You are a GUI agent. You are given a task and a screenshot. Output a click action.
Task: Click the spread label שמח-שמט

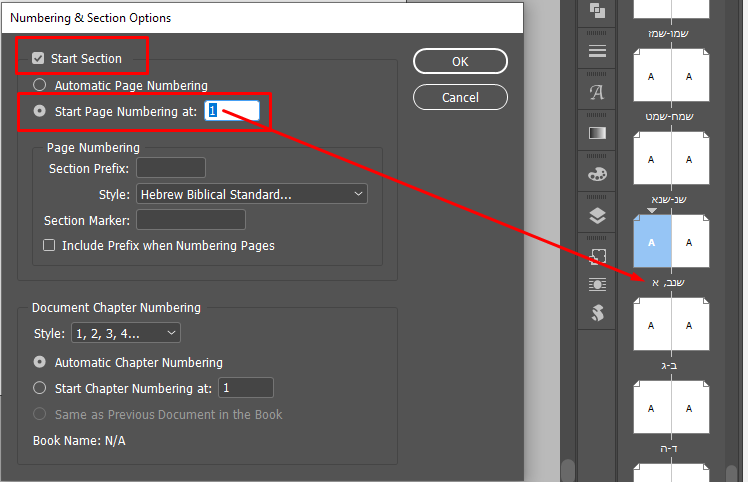click(x=669, y=116)
